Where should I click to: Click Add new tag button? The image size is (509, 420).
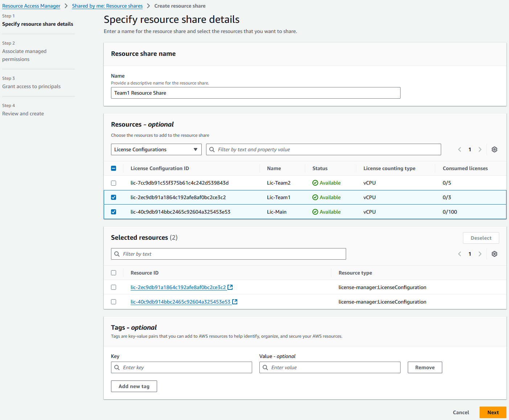pos(134,386)
